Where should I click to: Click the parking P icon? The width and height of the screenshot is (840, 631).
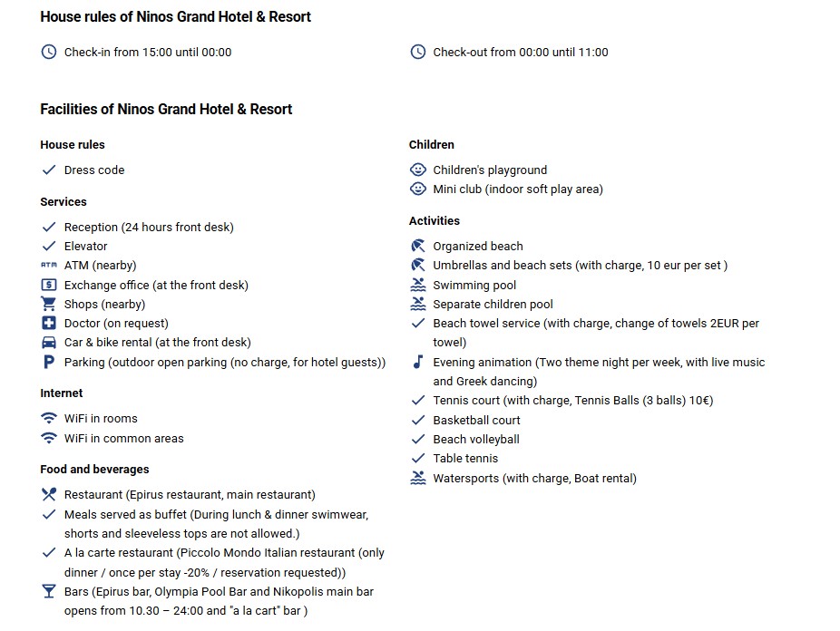coord(49,363)
